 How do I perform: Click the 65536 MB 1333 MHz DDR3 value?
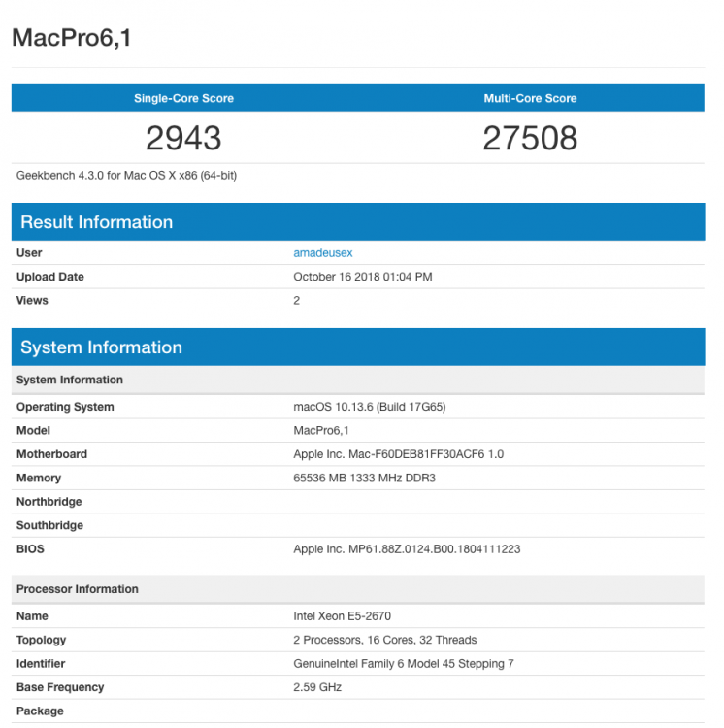click(364, 478)
